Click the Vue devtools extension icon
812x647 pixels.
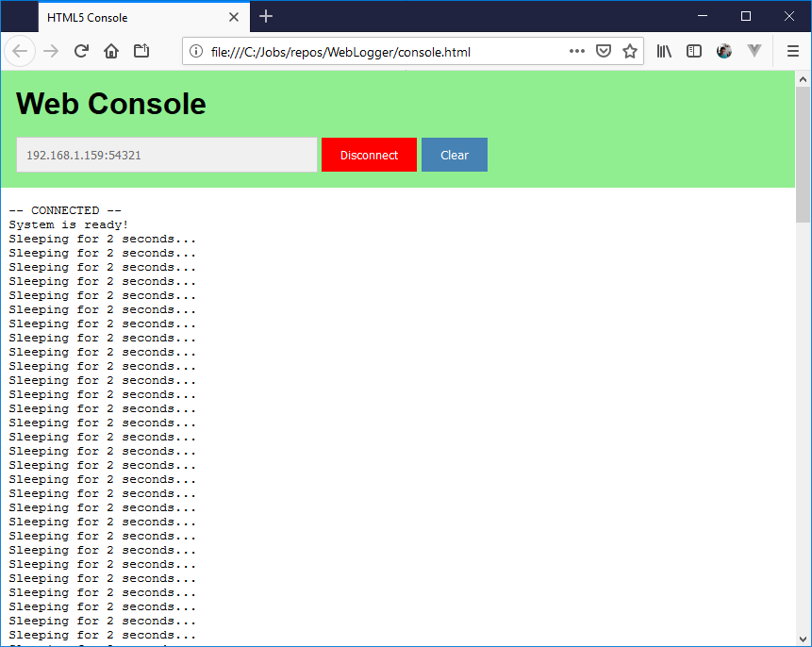pos(754,52)
